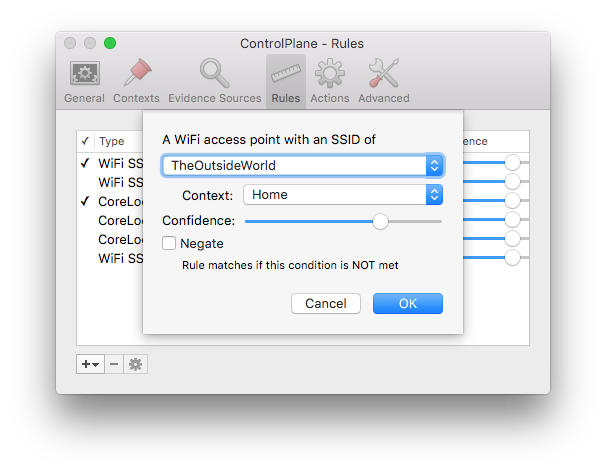
Task: Click the green zoom window button
Action: [x=110, y=43]
